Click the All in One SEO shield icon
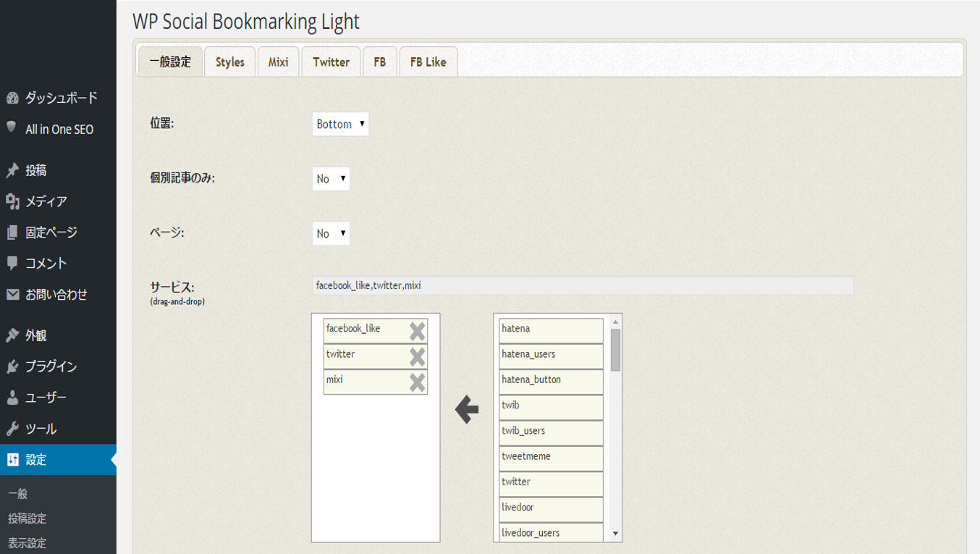980x554 pixels. tap(12, 127)
